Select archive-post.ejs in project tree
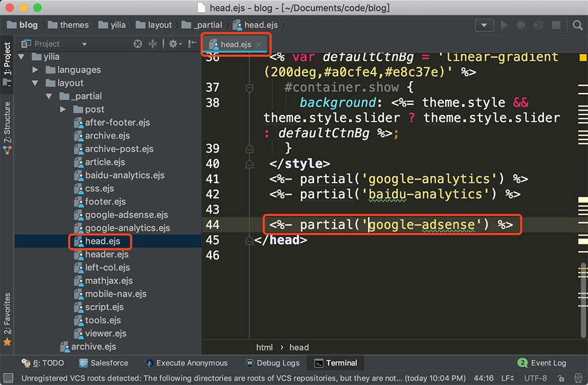 [x=113, y=149]
